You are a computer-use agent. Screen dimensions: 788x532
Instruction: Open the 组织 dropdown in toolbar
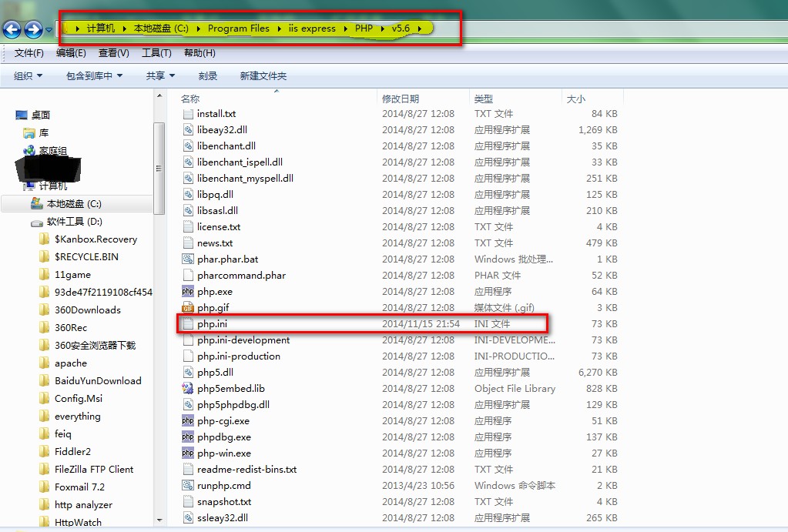click(28, 75)
